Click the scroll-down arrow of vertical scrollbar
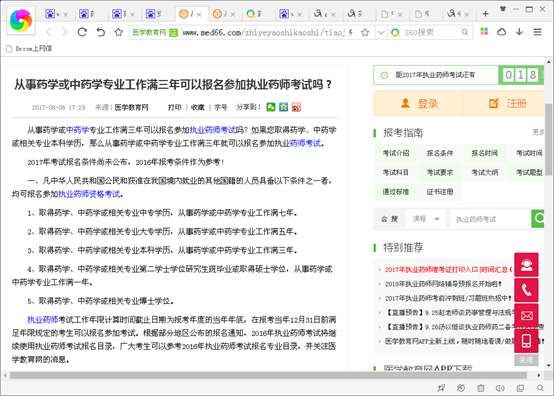Image resolution: width=554 pixels, height=396 pixels. (x=548, y=365)
